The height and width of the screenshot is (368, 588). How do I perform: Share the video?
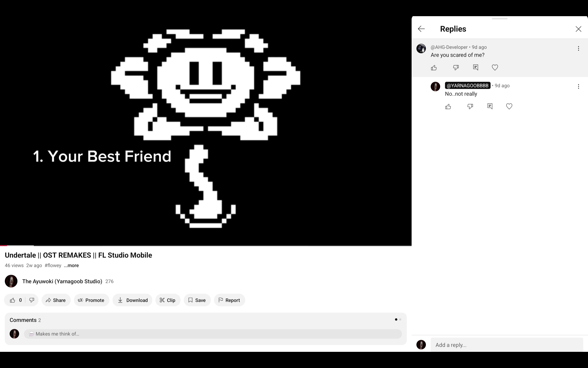tap(56, 300)
